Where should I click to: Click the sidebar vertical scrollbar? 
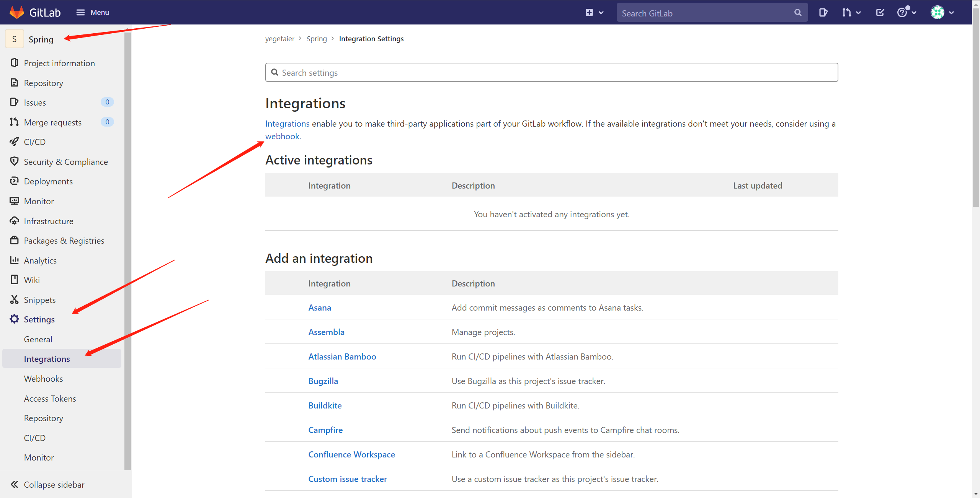127,251
